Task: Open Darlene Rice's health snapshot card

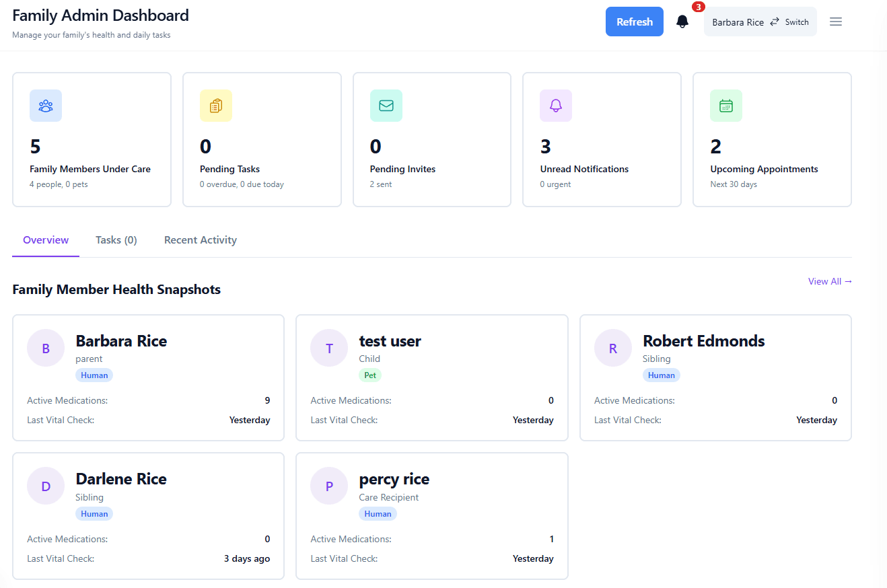Action: point(148,515)
